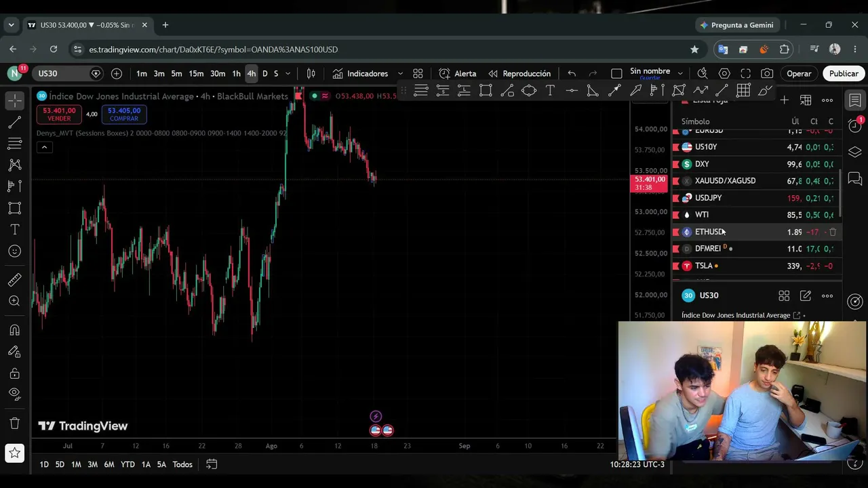Toggle magnet mode
Screen dimensions: 868x488
[14, 330]
